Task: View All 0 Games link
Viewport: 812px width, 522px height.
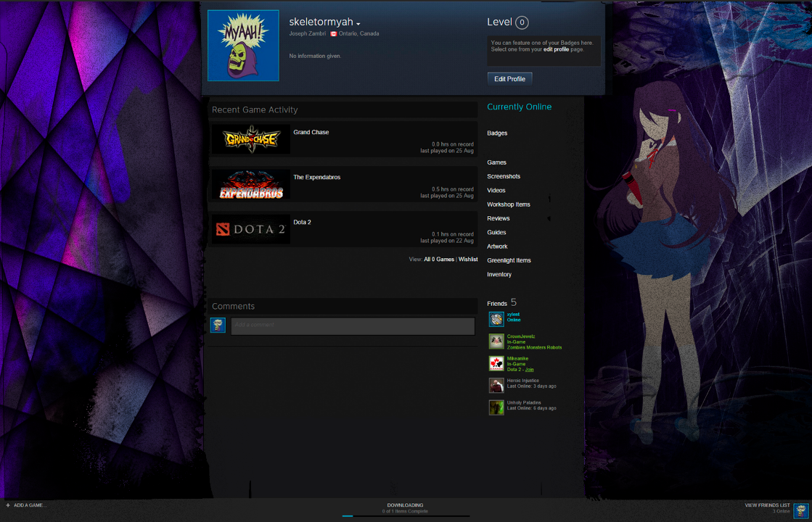Action: (x=438, y=260)
